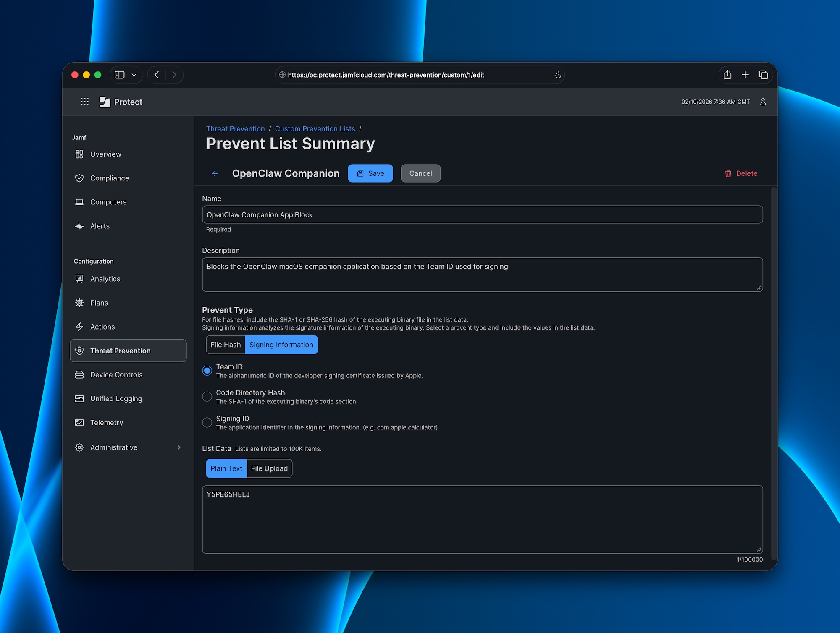Click the Threat Prevention shield icon
The width and height of the screenshot is (840, 633).
(79, 351)
